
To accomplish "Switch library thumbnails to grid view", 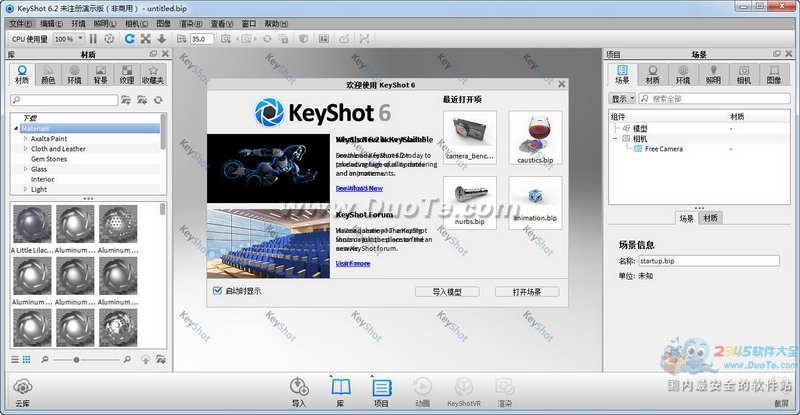I will [x=27, y=359].
